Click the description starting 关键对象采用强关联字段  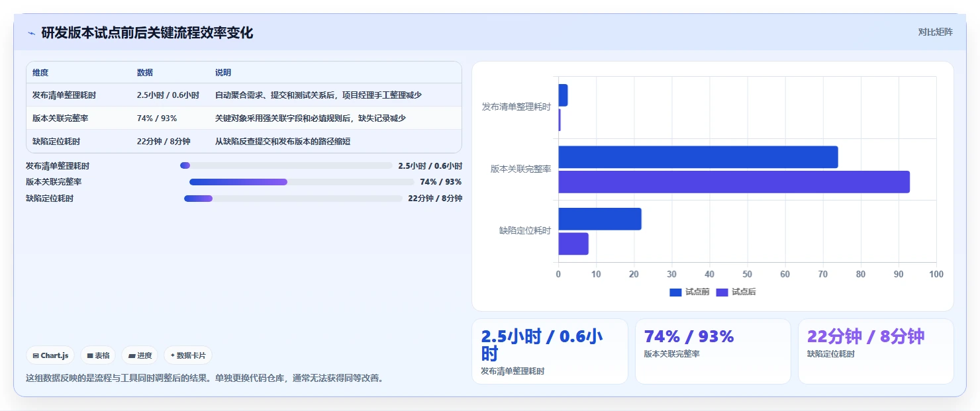coord(311,118)
